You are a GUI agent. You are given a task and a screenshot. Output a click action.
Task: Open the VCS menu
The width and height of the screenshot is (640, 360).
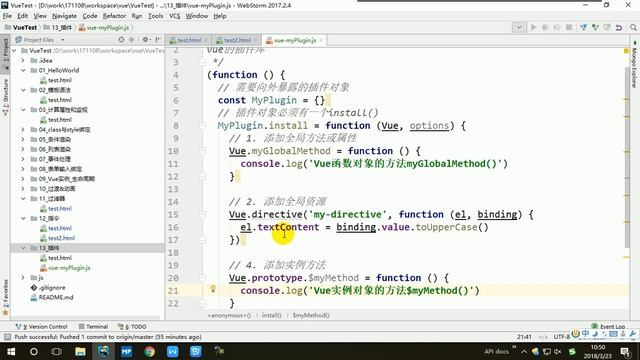(174, 16)
